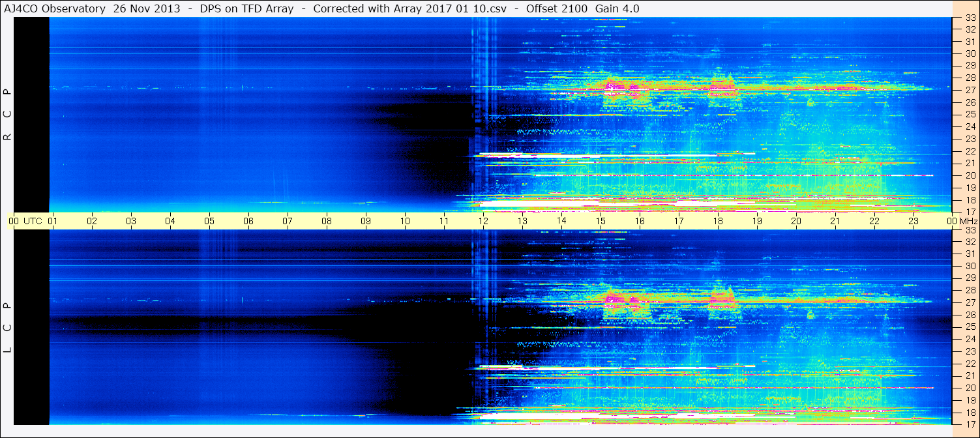Screen dimensions: 980x438
Task: Select the 16 hour marker on time axis
Action: tap(640, 221)
